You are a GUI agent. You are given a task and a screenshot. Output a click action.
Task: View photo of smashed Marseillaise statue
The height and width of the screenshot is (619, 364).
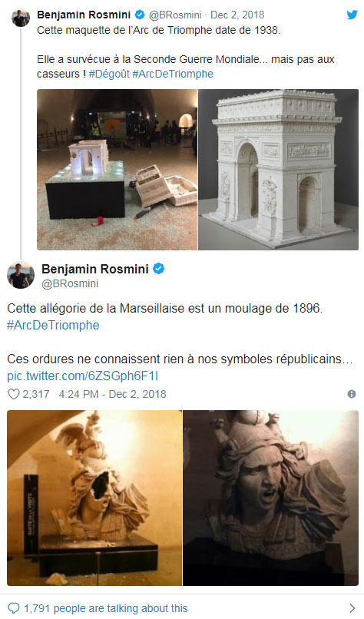(x=94, y=498)
